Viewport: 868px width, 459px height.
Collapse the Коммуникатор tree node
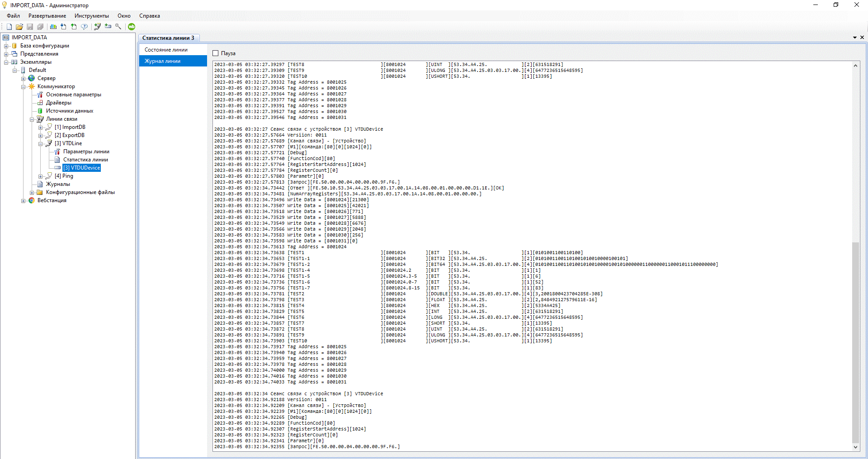(24, 86)
